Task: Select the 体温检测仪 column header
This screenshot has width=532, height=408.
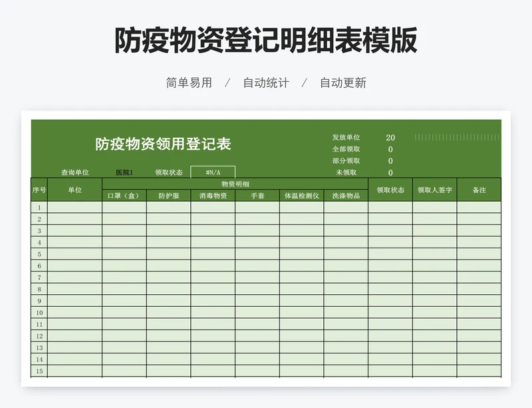Action: click(302, 196)
